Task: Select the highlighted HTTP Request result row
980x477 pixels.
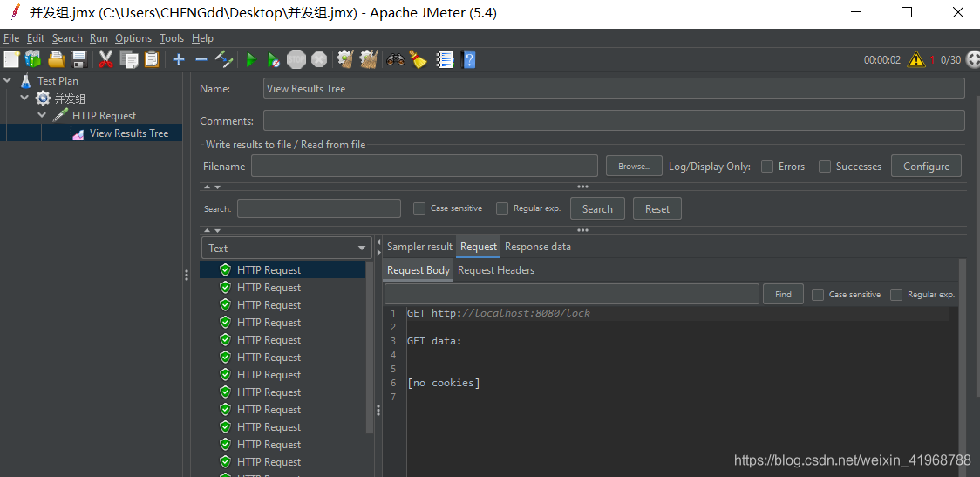Action: point(282,270)
